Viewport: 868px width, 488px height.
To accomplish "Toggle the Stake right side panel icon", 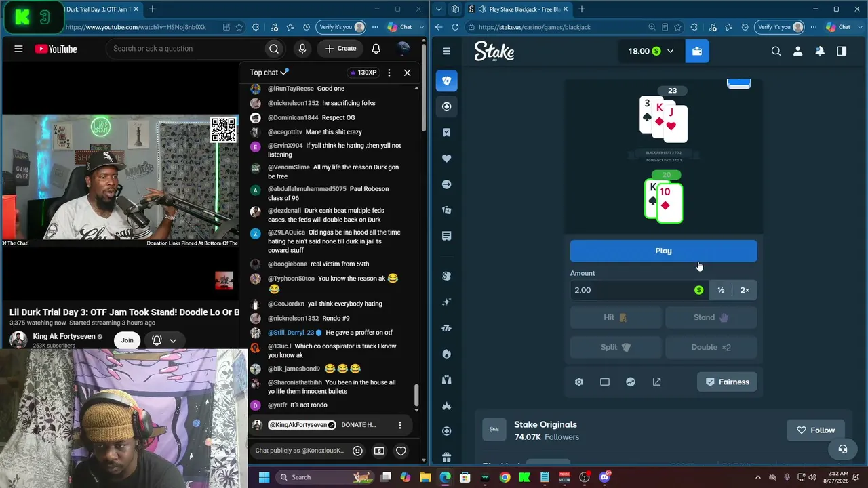I will [842, 51].
